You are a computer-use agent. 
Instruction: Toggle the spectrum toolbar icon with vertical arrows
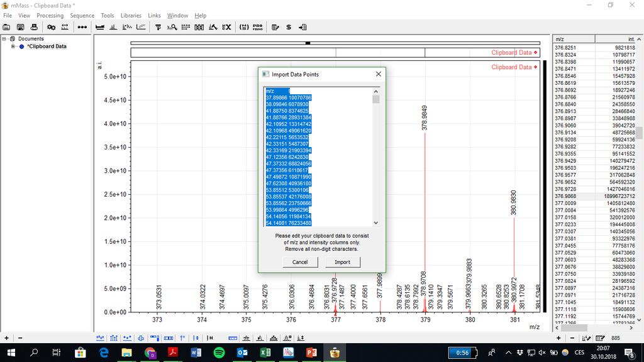coord(196,337)
